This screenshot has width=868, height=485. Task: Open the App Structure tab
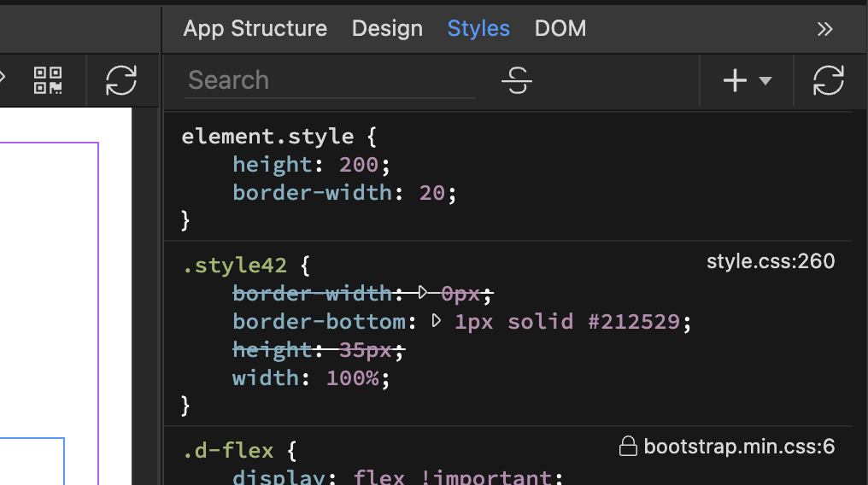pos(255,29)
